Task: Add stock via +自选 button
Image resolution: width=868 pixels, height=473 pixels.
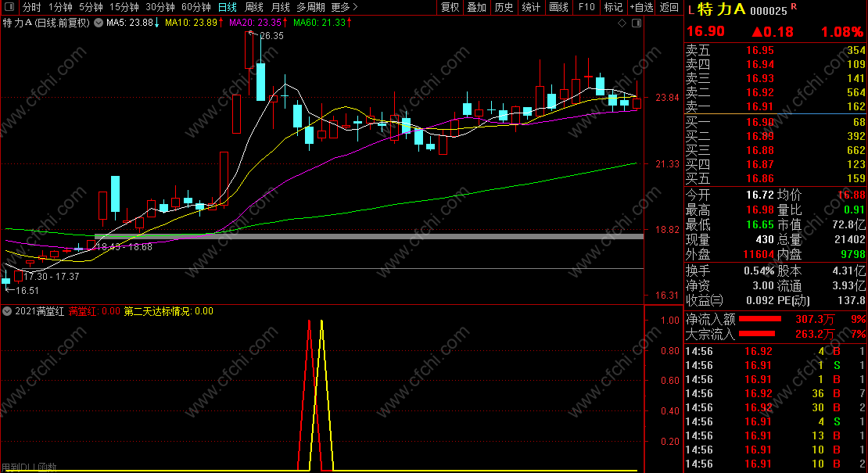Action: pos(641,7)
